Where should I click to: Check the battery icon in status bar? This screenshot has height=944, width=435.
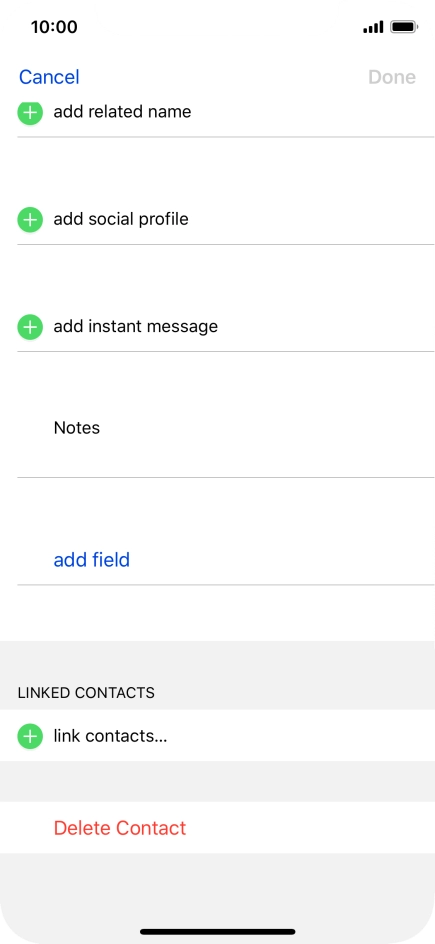404,27
